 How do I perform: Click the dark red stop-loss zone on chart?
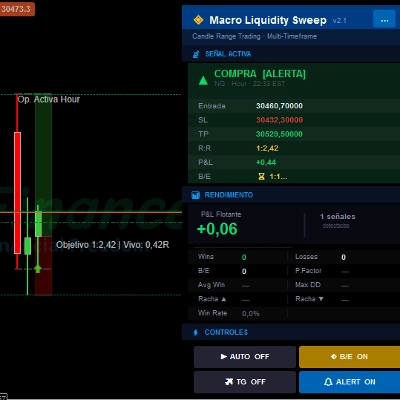pos(43,266)
